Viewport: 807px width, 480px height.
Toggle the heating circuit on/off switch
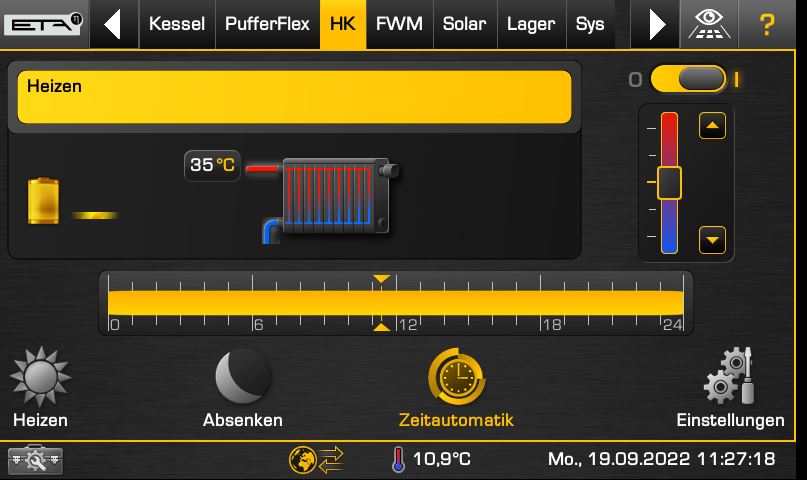(x=689, y=79)
